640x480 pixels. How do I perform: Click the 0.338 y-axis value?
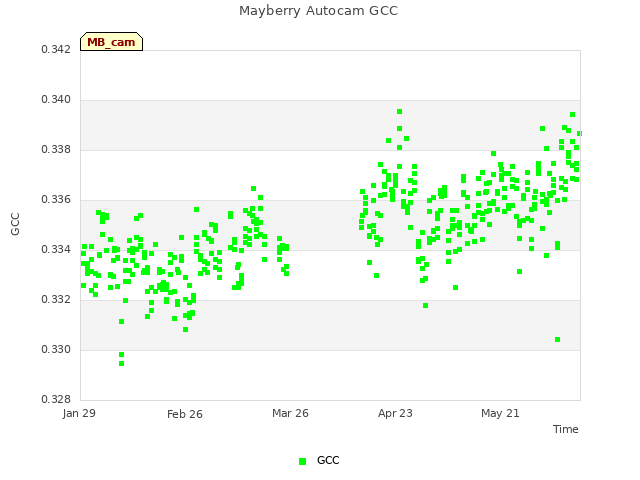pos(56,149)
